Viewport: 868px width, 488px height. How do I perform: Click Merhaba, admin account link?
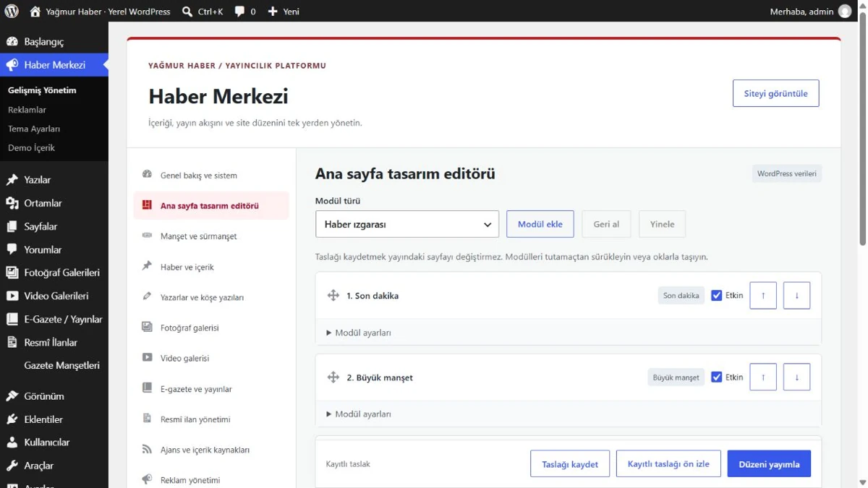point(811,11)
